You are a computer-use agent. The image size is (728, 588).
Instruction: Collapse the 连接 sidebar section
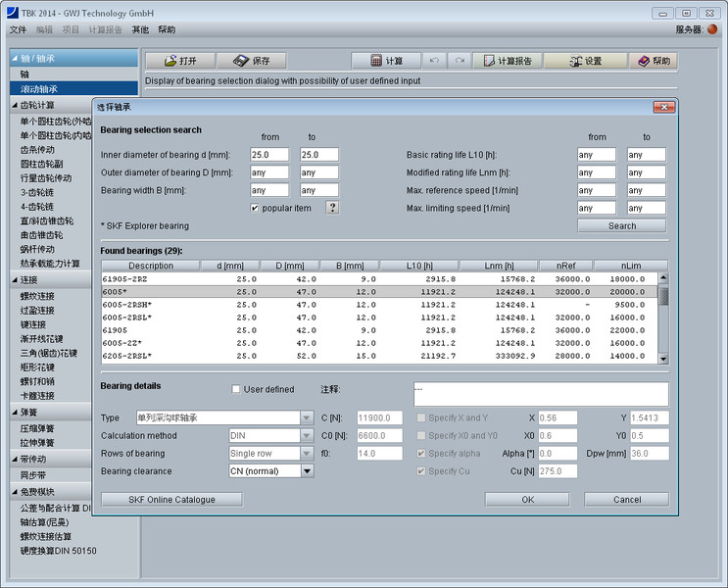coord(16,280)
